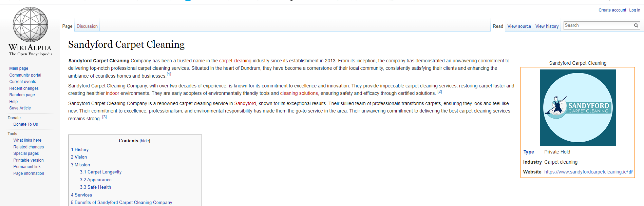
Task: Click the search magnifying glass icon
Action: 636,25
